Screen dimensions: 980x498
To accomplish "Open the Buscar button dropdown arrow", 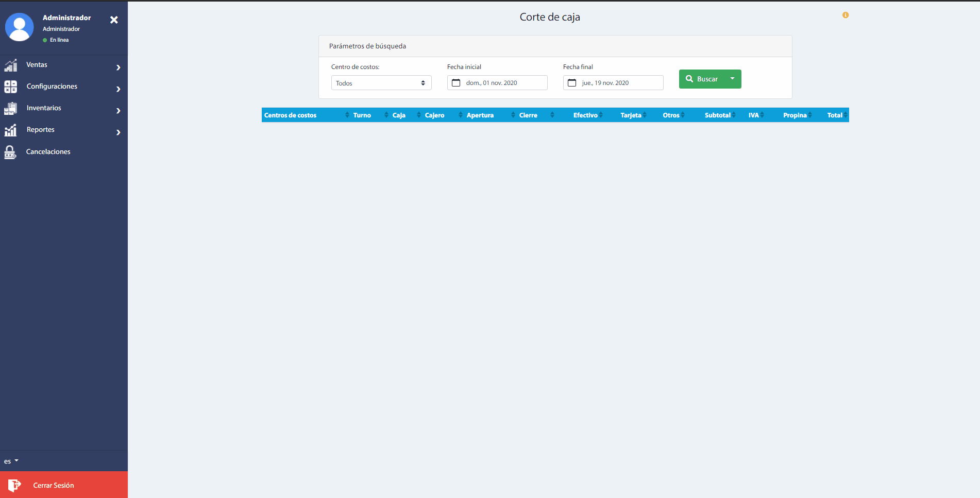I will pyautogui.click(x=732, y=79).
